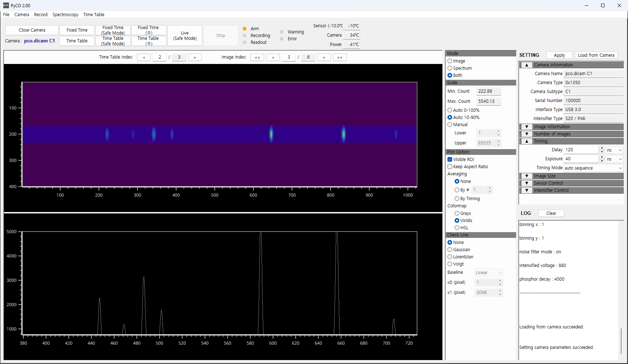Jump to first image index
The width and height of the screenshot is (628, 364).
click(x=257, y=57)
